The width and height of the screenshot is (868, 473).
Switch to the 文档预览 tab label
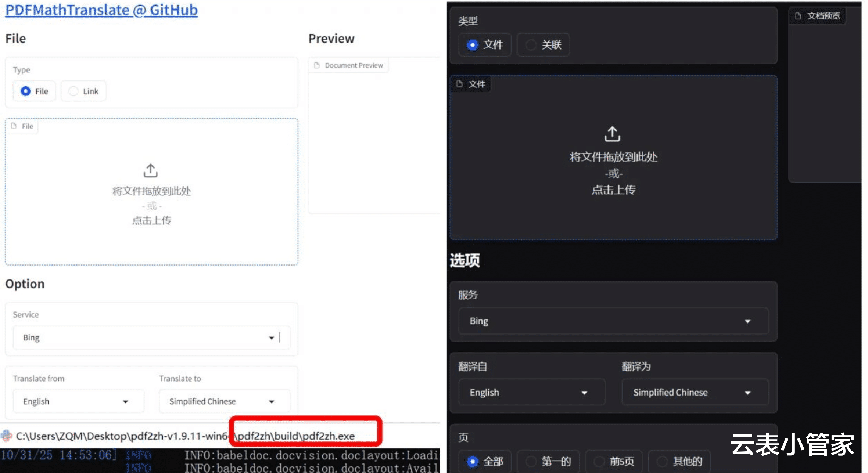click(x=823, y=16)
